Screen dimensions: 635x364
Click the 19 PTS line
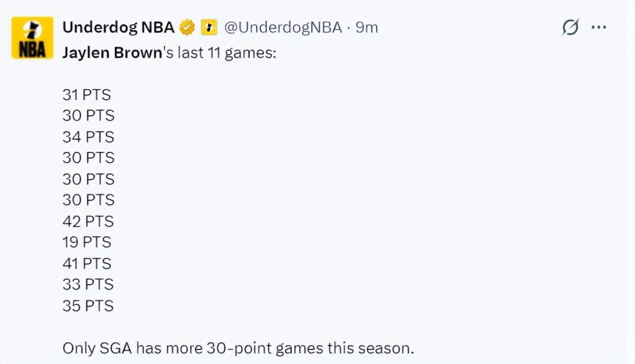(x=86, y=242)
